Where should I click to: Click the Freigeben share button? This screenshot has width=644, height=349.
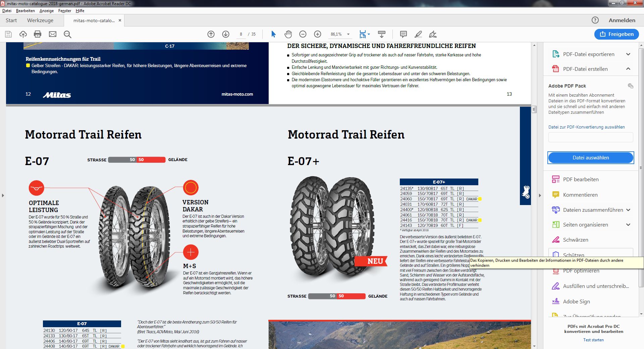[616, 34]
